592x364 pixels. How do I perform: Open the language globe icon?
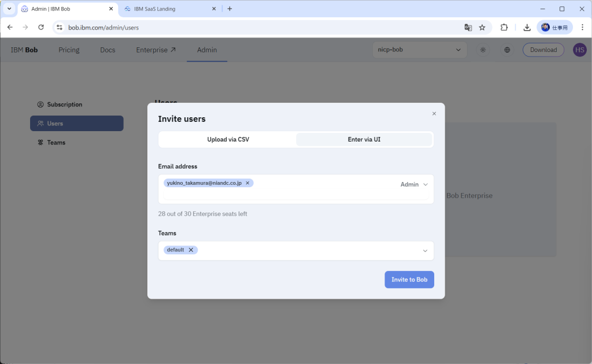coord(507,50)
